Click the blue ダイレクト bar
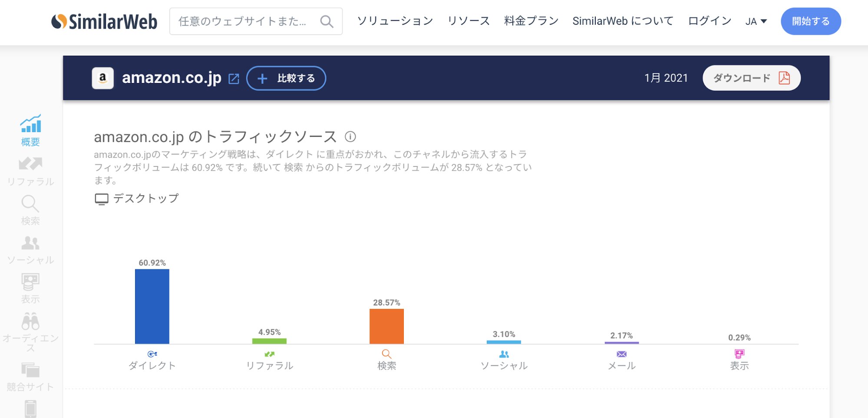Screen dimensions: 868x418 coord(152,306)
